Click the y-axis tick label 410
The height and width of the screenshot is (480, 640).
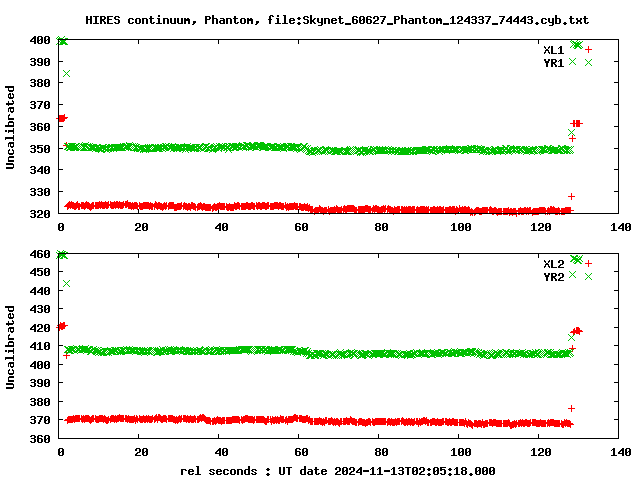(x=40, y=346)
